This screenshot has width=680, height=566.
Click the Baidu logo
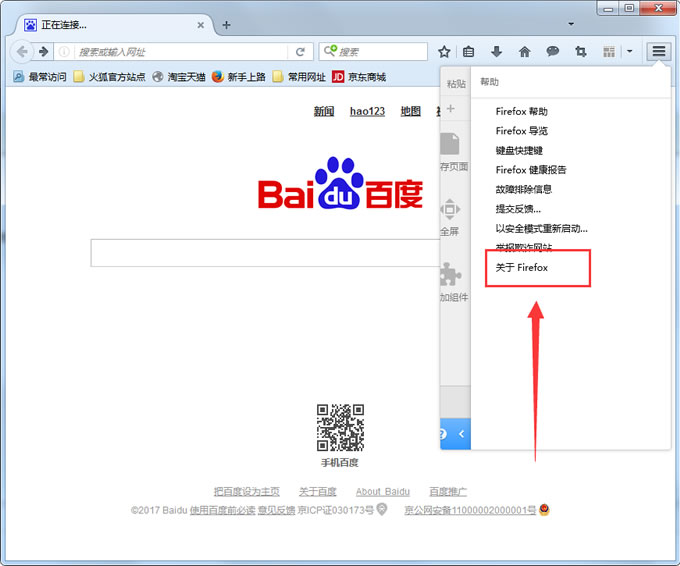[340, 183]
